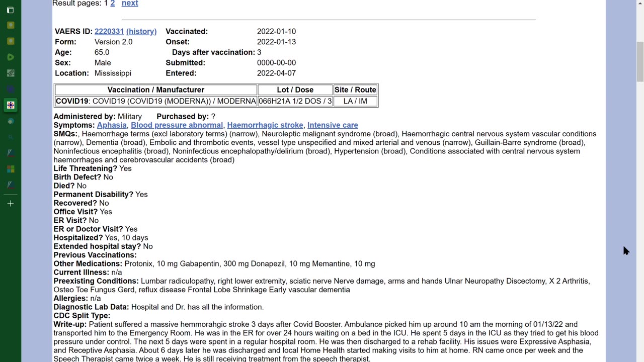Click the Age value 65.0
644x362 pixels.
click(x=102, y=52)
